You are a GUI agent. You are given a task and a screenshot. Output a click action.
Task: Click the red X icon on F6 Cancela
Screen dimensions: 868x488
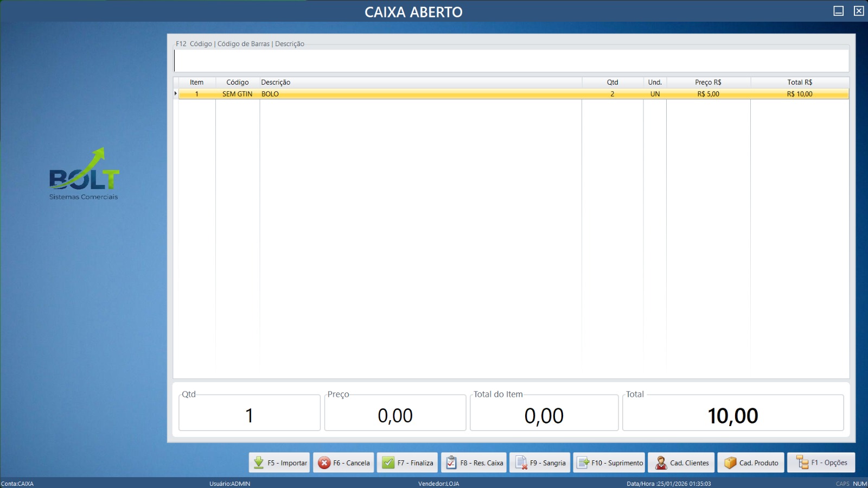[x=324, y=462]
